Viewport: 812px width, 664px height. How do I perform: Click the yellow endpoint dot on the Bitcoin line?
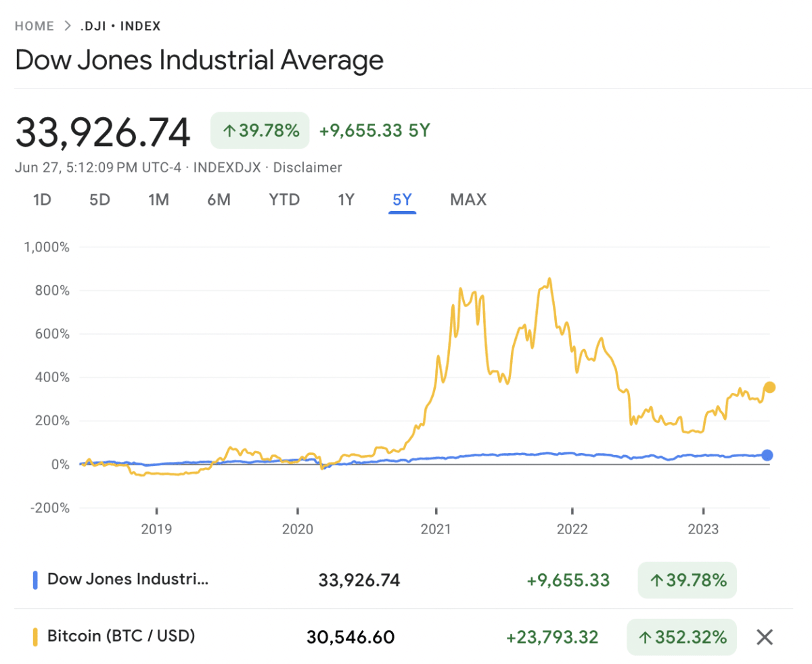coord(770,387)
